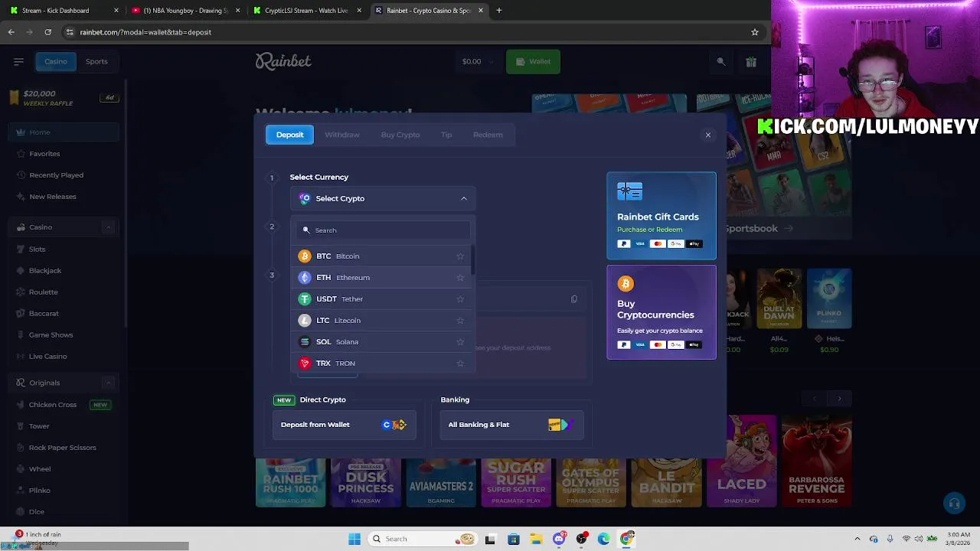Screen dimensions: 980x551
Task: Open New Releases in sidebar
Action: pos(64,197)
